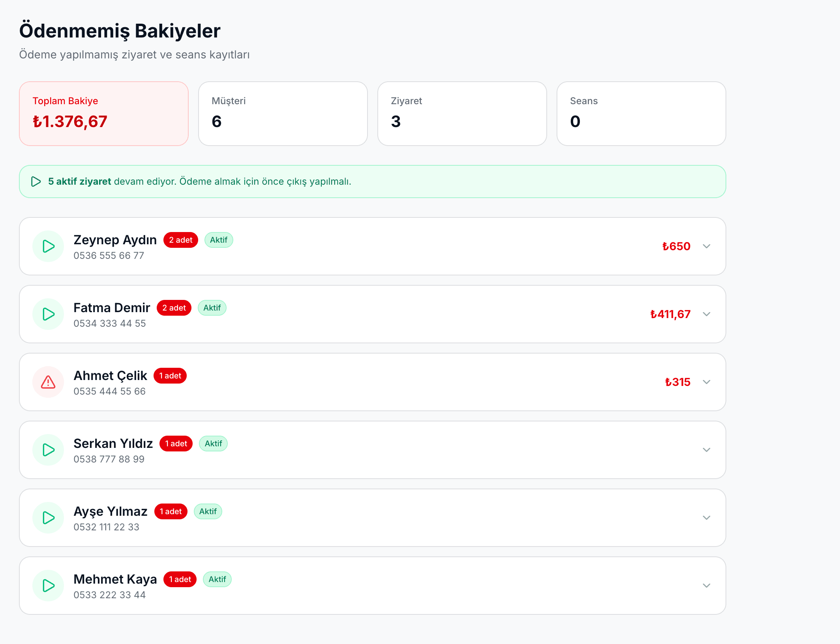This screenshot has height=644, width=840.
Task: Click the phone number of Mehmet Kaya
Action: (109, 595)
